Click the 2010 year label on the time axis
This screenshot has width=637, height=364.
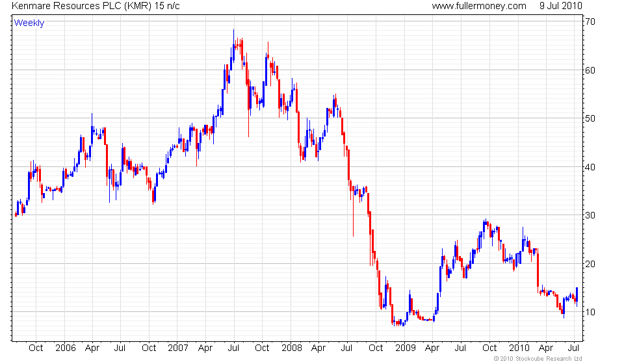519,348
